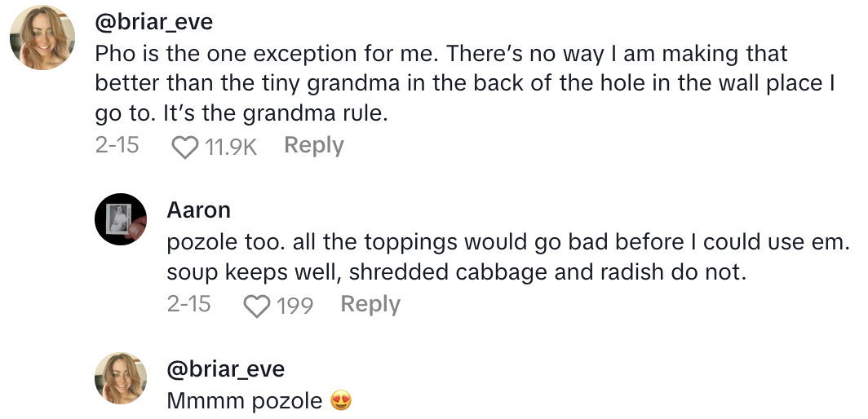
Task: Reply to the Pho grandma comment
Action: 313,146
